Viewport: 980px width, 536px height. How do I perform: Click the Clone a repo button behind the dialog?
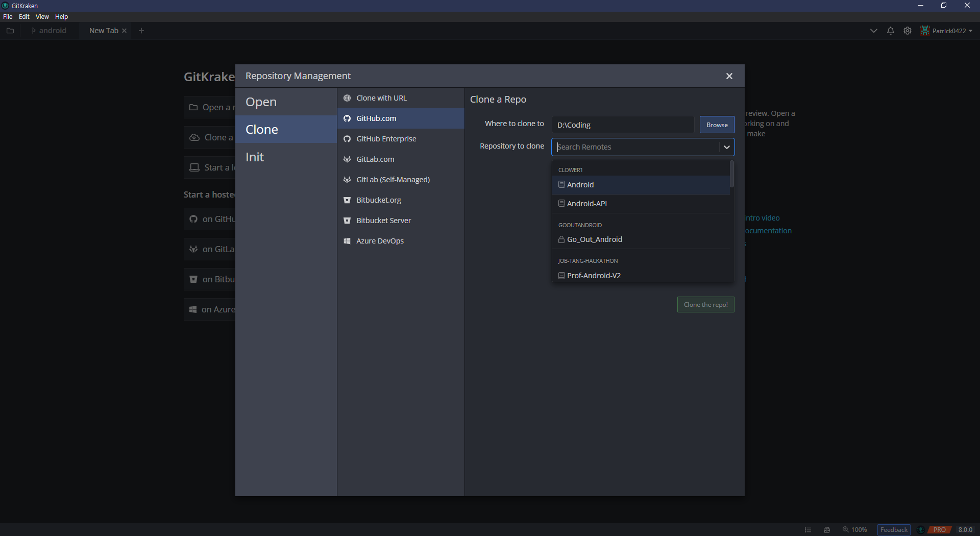click(210, 137)
